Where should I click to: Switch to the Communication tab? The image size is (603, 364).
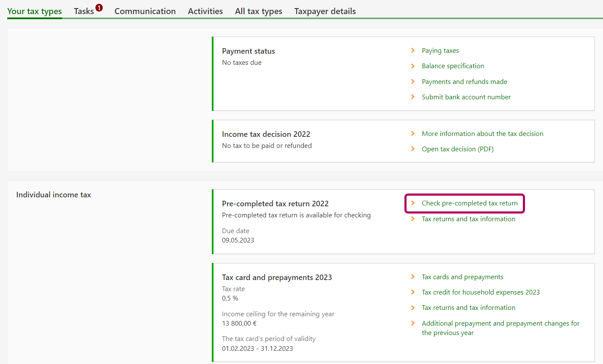(145, 11)
